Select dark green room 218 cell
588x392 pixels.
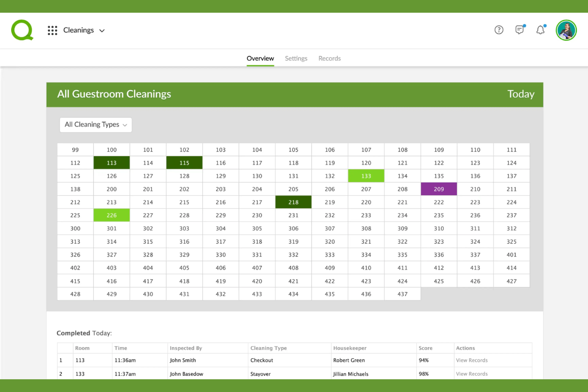pyautogui.click(x=294, y=202)
